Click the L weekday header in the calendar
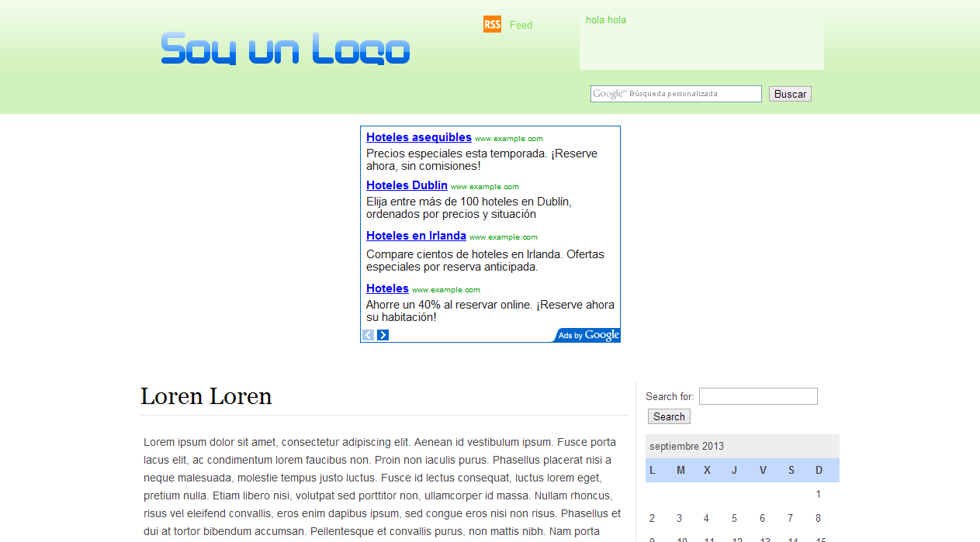 pyautogui.click(x=653, y=471)
